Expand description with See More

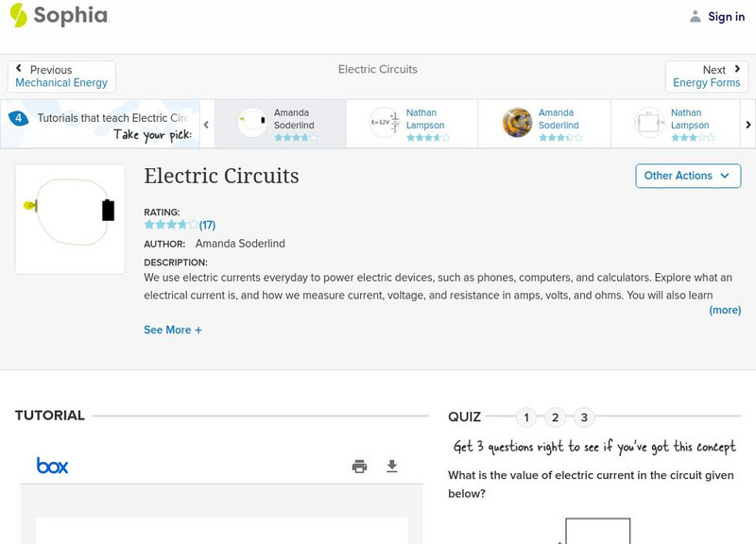pyautogui.click(x=173, y=330)
